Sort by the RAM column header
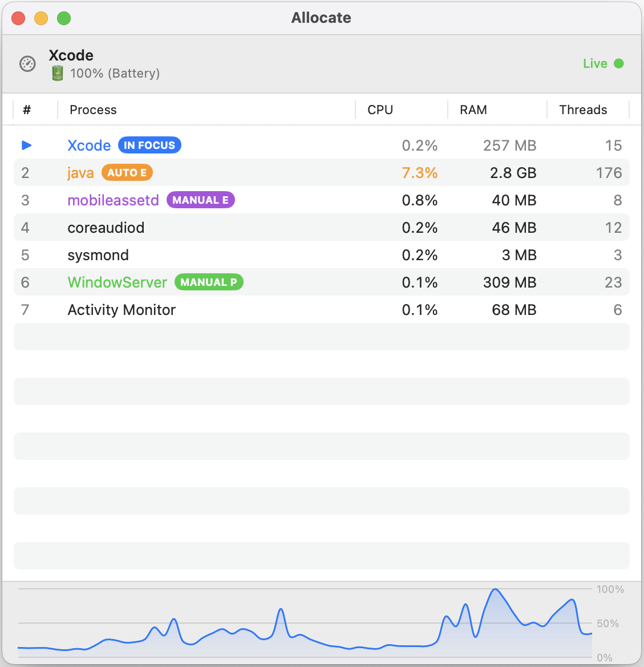This screenshot has height=667, width=644. click(x=473, y=110)
